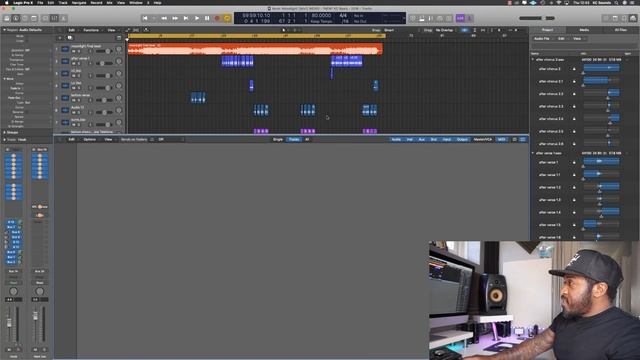Open the Tracks area Functions menu
The image size is (640, 360).
click(91, 30)
